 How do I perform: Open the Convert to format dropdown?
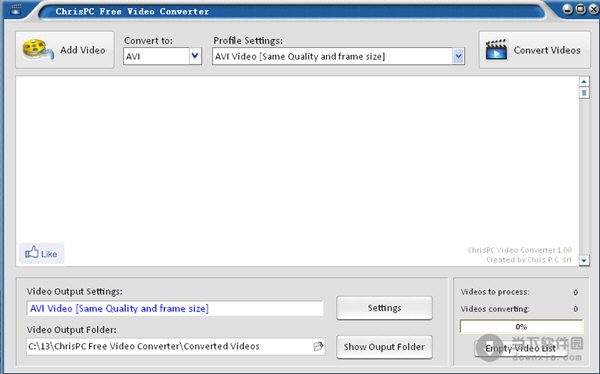pos(195,56)
